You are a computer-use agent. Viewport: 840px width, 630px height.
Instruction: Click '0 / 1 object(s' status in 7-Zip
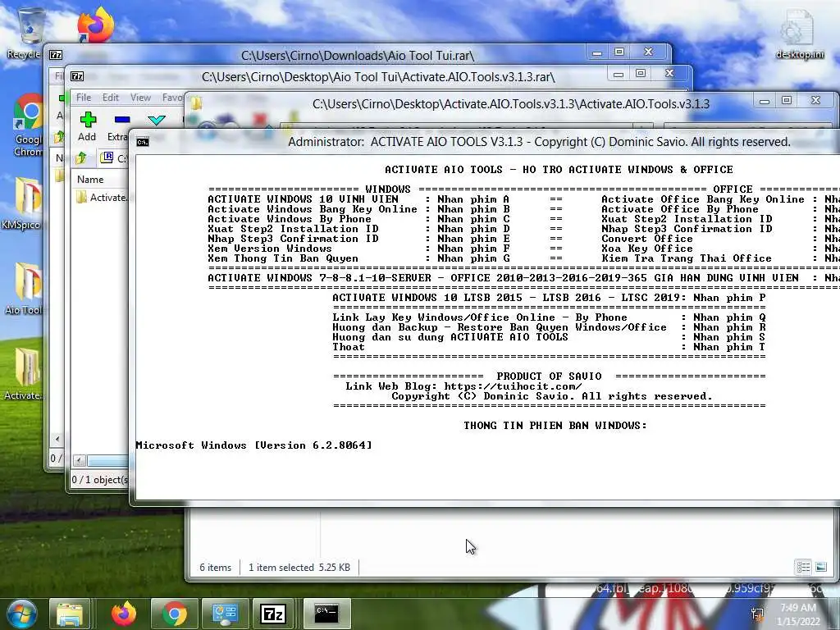tap(100, 479)
